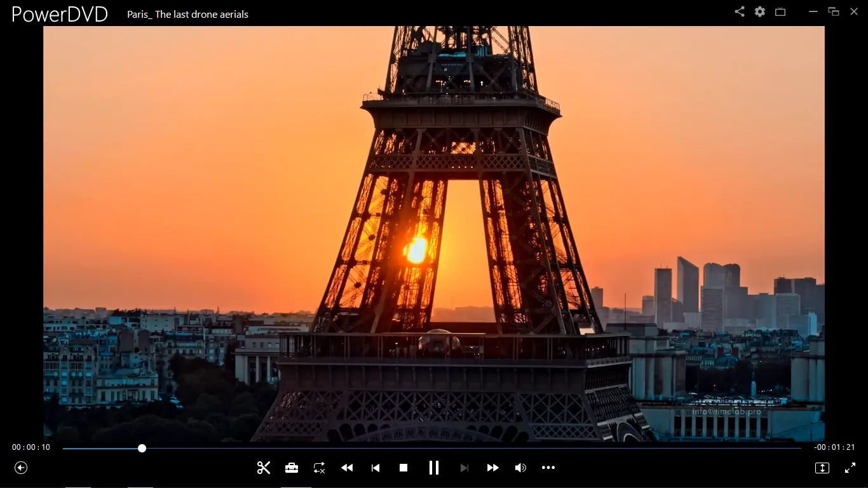The height and width of the screenshot is (488, 868).
Task: Open the more options ellipsis menu
Action: point(548,468)
